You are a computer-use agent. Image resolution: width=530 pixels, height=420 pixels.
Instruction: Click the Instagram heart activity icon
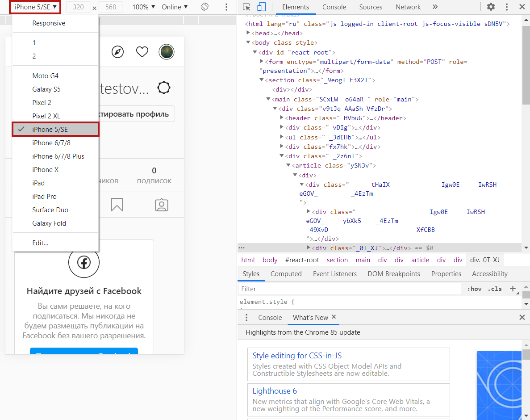point(142,52)
